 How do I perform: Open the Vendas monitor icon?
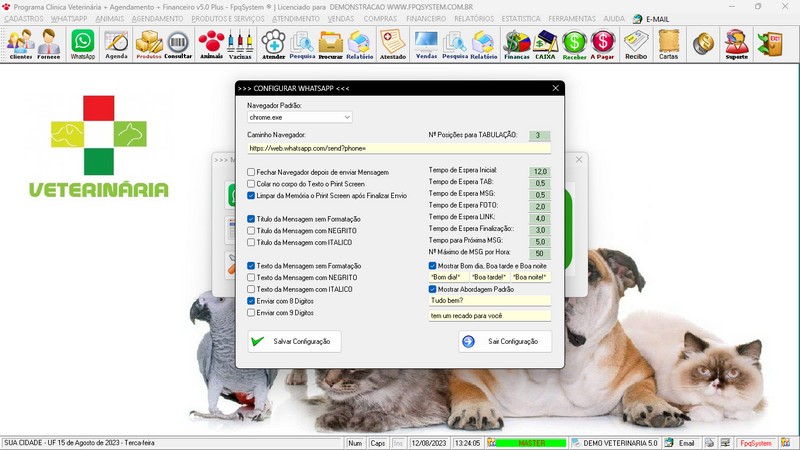426,44
